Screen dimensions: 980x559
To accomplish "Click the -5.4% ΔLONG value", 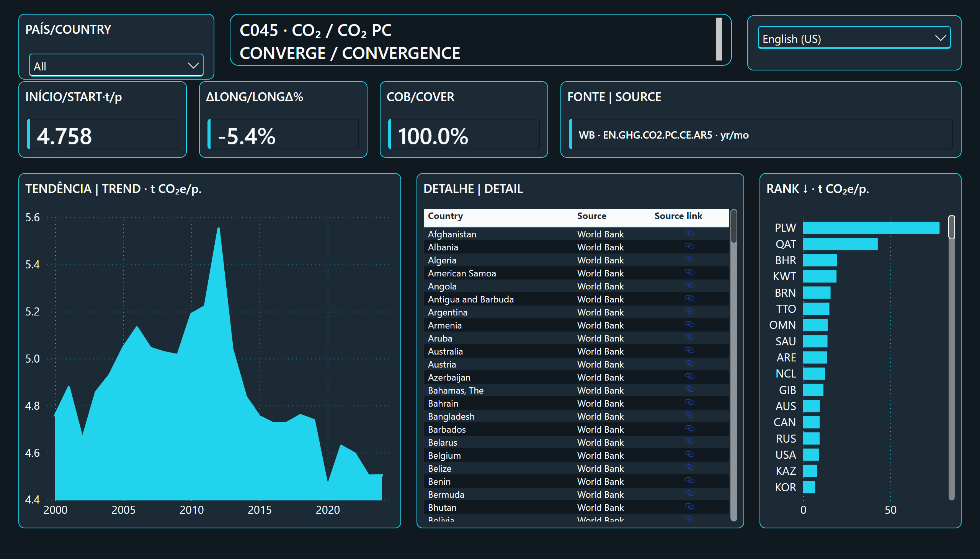I will 247,136.
